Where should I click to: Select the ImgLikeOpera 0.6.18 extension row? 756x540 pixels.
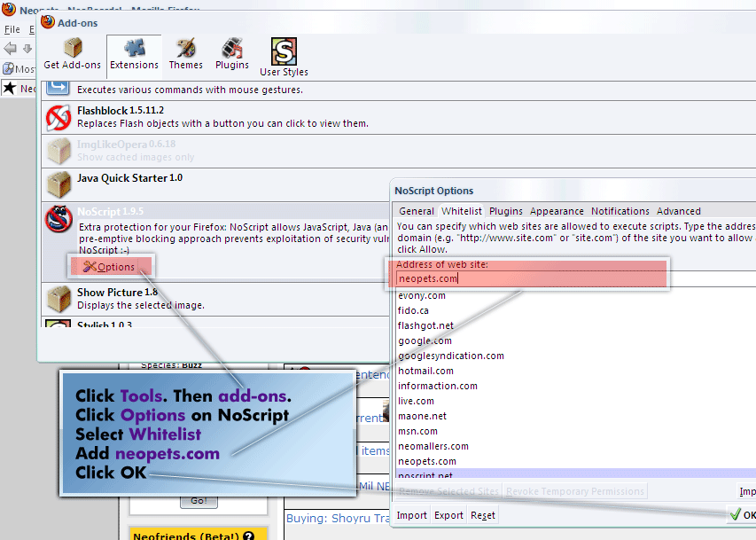point(398,151)
